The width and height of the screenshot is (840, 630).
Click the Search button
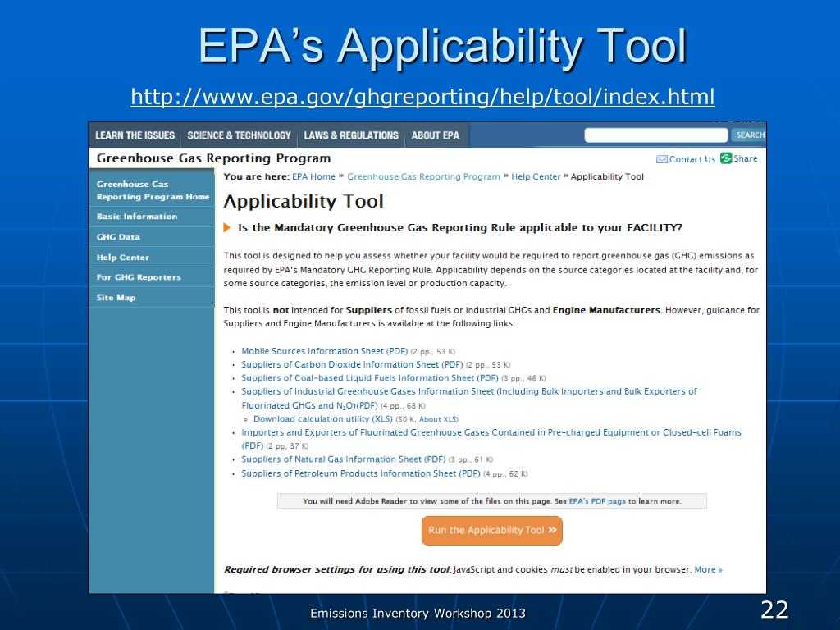749,135
